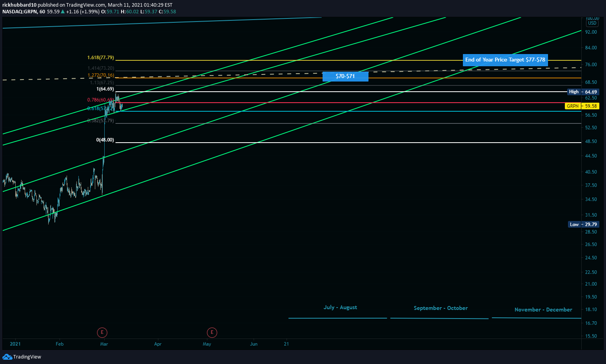This screenshot has height=364, width=606.
Task: Click the Feb date on time axis
Action: [x=60, y=344]
